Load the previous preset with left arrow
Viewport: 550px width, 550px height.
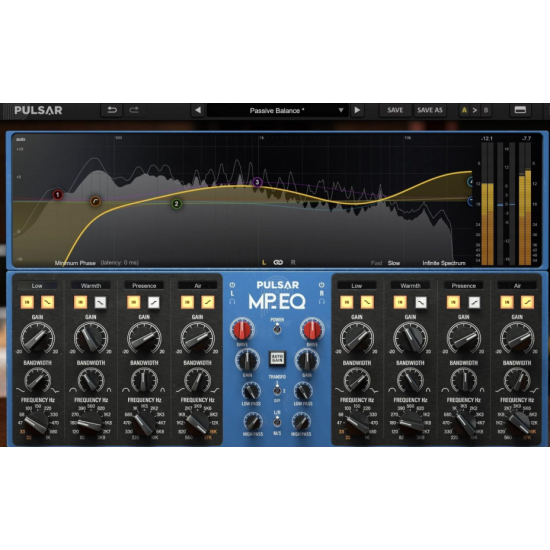(198, 110)
